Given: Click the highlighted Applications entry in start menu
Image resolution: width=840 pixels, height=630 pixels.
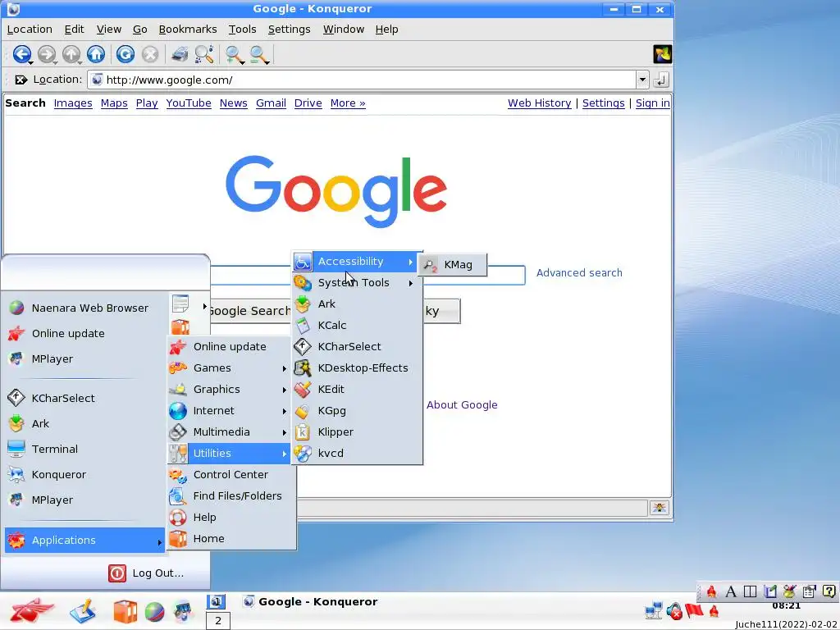Looking at the screenshot, I should click(x=84, y=540).
